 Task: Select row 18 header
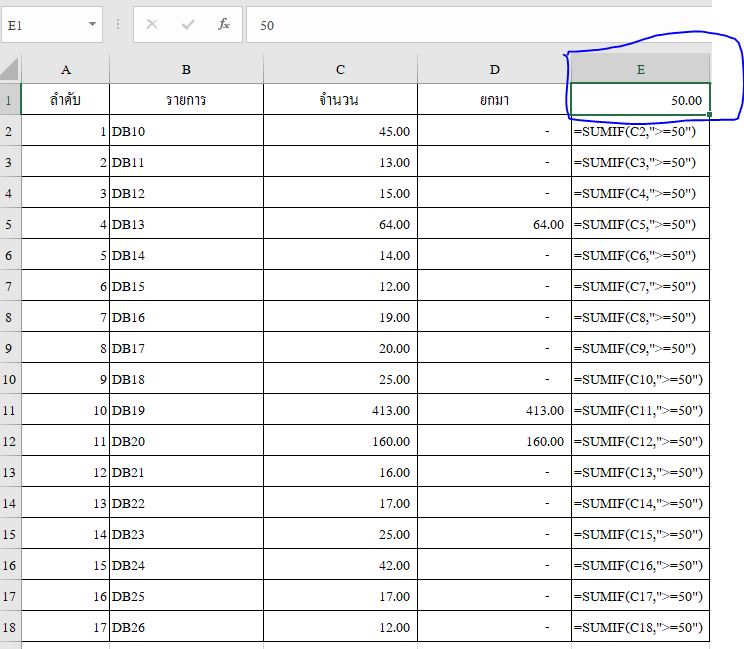coord(10,627)
